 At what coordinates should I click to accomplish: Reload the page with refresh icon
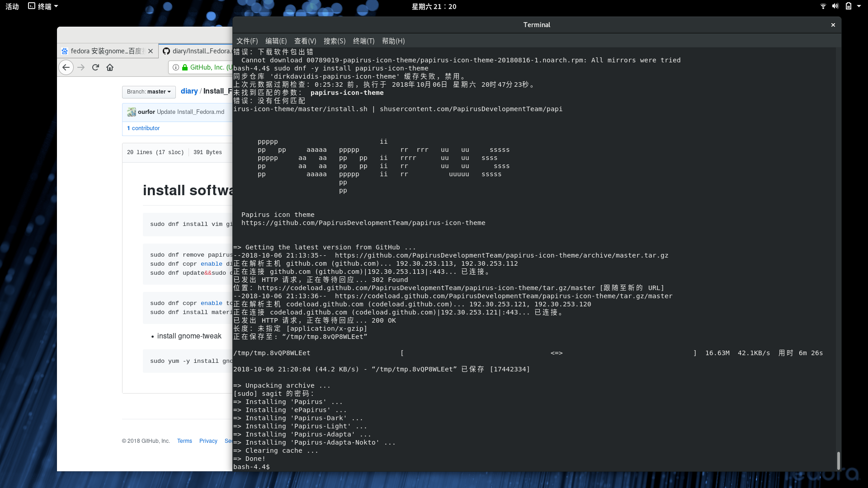pos(95,67)
